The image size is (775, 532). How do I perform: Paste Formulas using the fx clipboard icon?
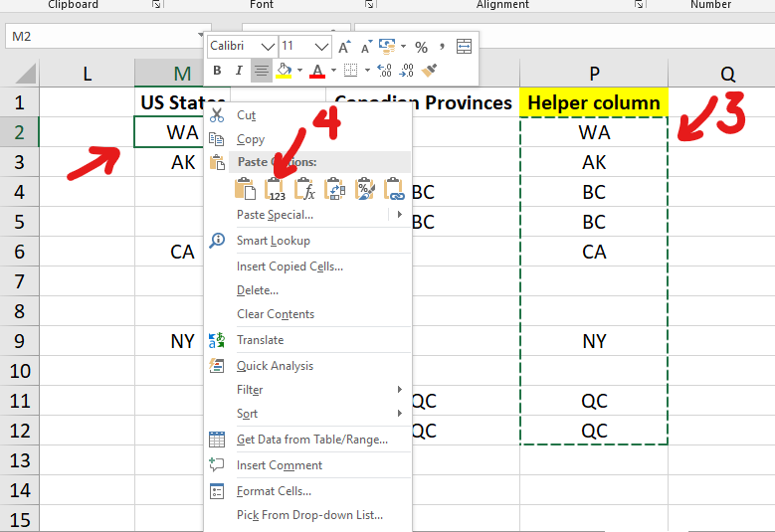pyautogui.click(x=305, y=189)
